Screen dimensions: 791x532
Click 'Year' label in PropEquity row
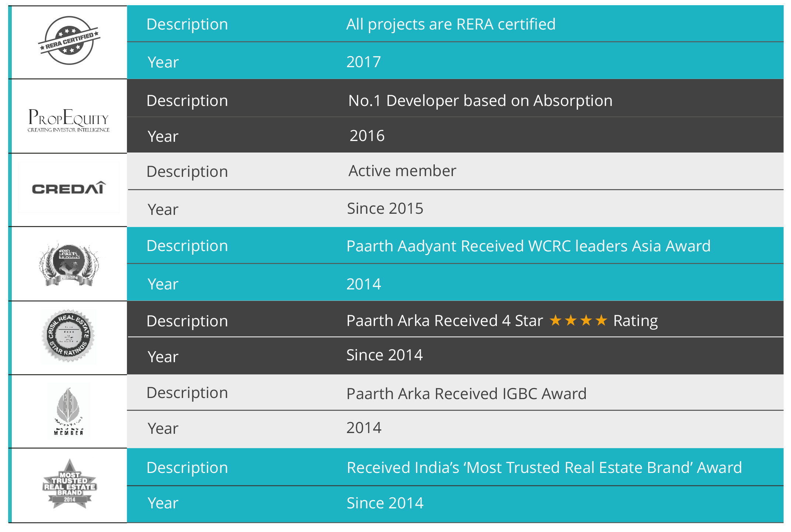pyautogui.click(x=163, y=137)
